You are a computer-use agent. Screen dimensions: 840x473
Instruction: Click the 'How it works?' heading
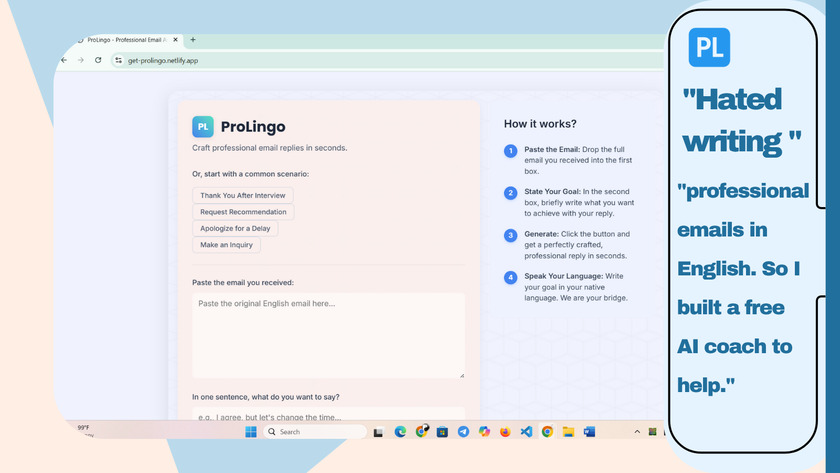coord(540,124)
